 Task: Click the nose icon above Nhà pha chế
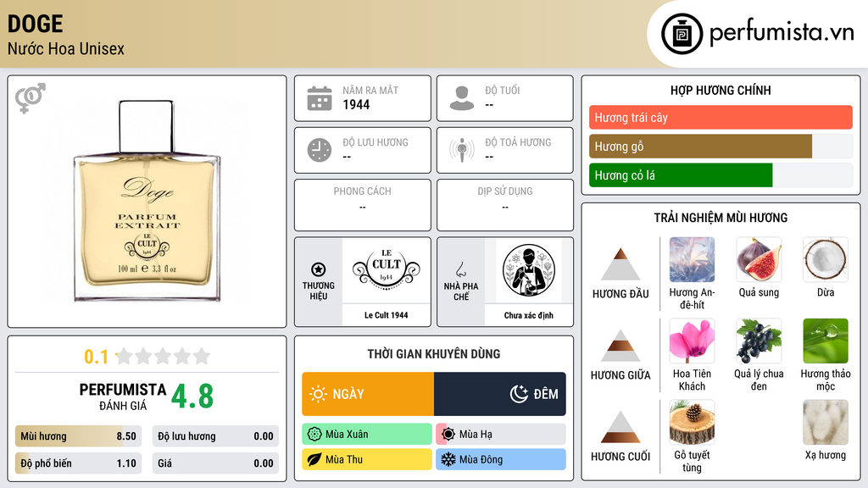pos(460,269)
